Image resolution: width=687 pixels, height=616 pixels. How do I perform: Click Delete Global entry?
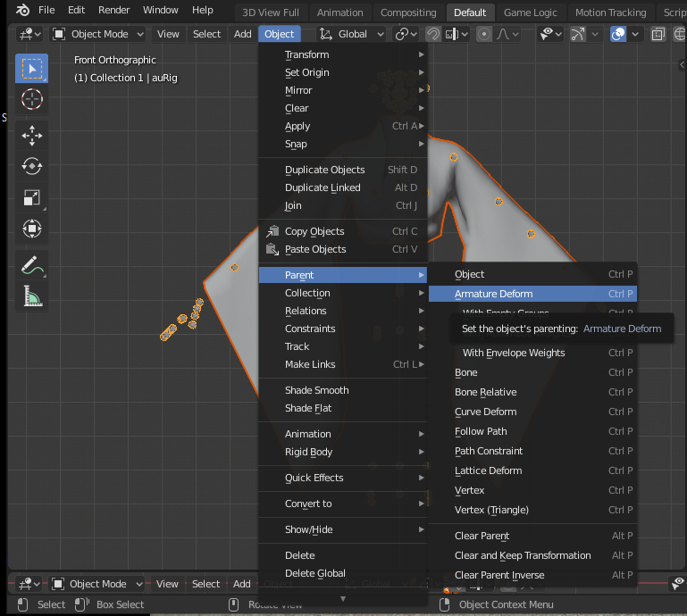tap(343, 573)
